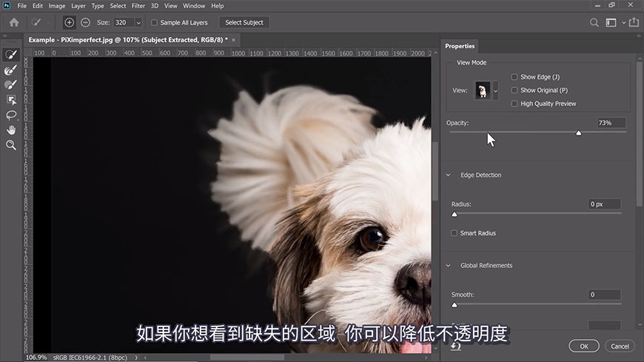Click the 106.9% zoom level field

point(36,358)
